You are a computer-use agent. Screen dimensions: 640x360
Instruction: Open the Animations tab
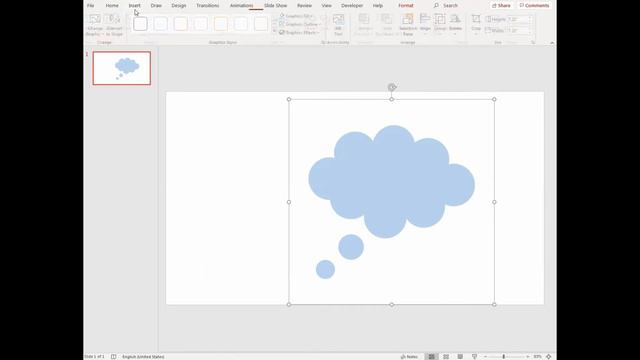point(241,5)
